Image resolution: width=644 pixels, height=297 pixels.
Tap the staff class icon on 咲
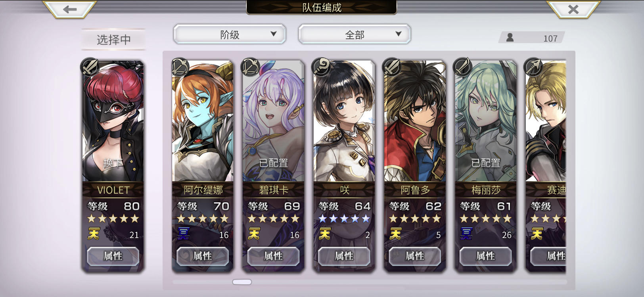(x=322, y=67)
